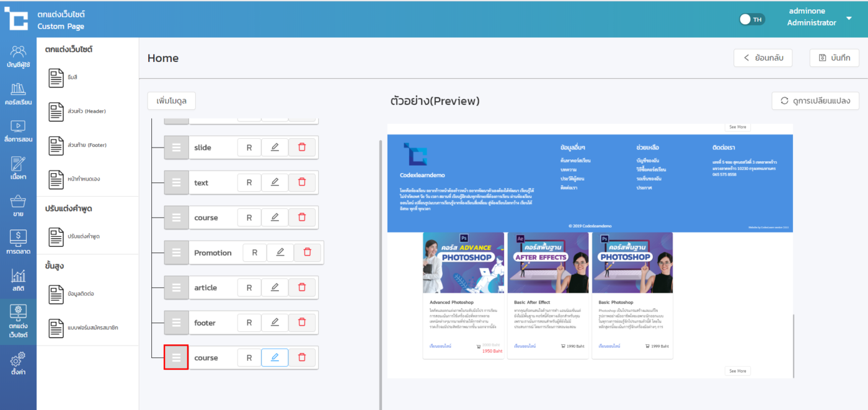Screen dimensions: 868x410
Task: Click the R button on course module
Action: [x=249, y=218]
